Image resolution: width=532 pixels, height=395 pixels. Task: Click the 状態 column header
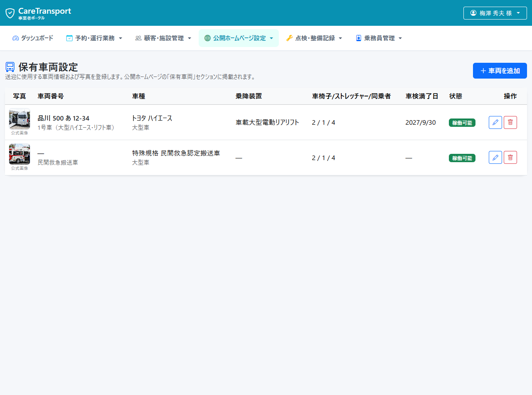click(456, 96)
